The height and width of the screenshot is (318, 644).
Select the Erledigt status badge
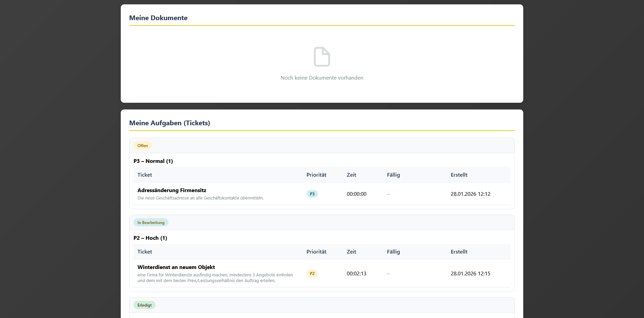(x=144, y=305)
